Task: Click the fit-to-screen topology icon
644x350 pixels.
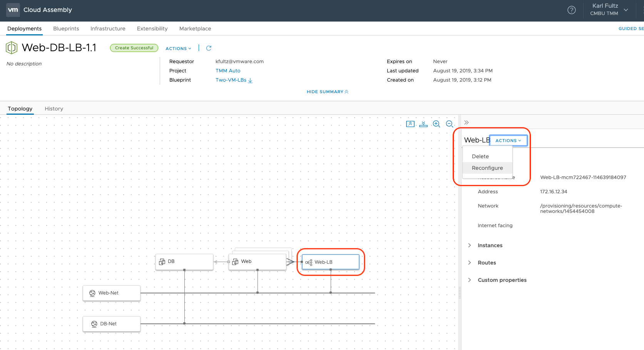Action: [410, 124]
